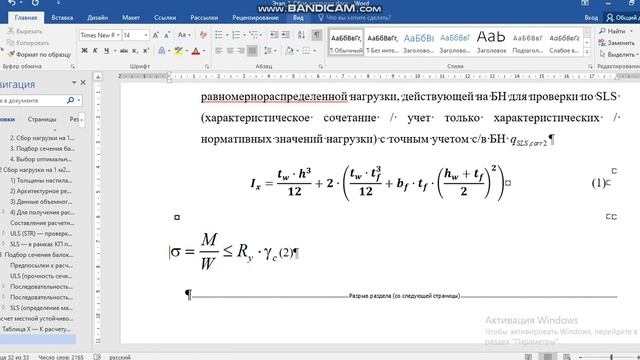Open Ссылки ribbon tab
The width and height of the screenshot is (640, 360).
click(165, 18)
